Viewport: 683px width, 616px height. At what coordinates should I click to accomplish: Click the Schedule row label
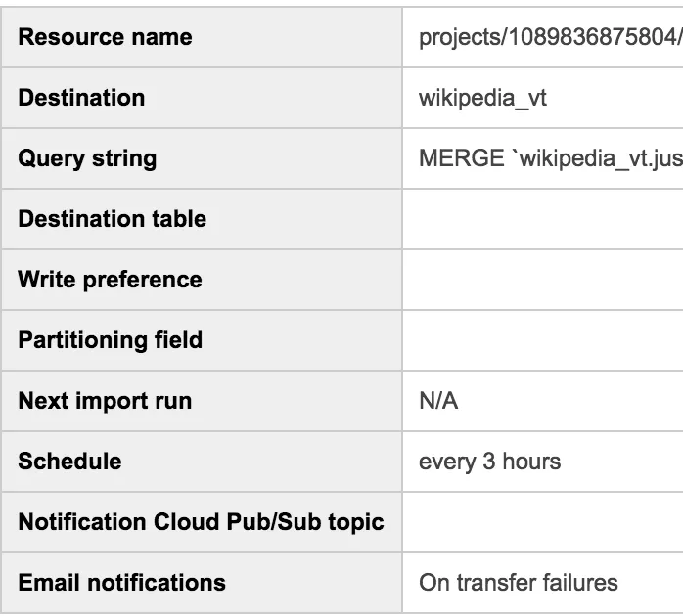coord(69,462)
